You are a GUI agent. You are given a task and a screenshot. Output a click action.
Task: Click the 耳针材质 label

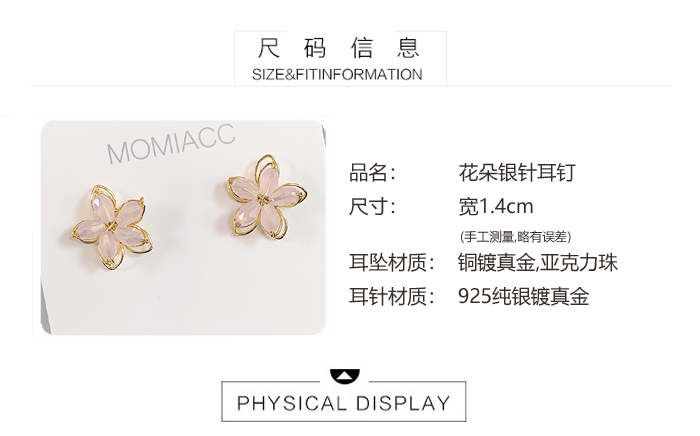point(392,296)
